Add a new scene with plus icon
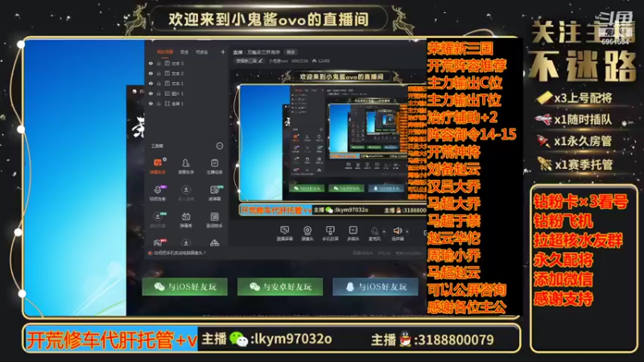 pos(223,52)
